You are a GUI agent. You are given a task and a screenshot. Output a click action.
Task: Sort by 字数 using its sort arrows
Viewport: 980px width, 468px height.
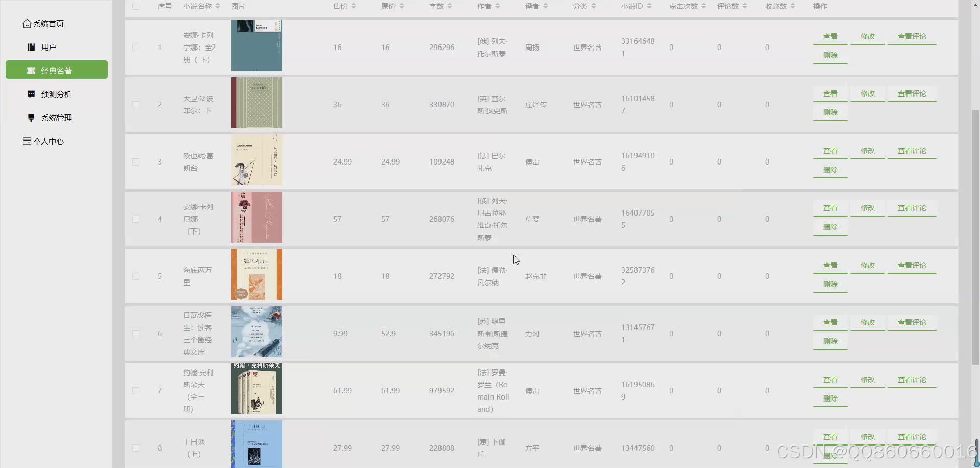tap(450, 6)
